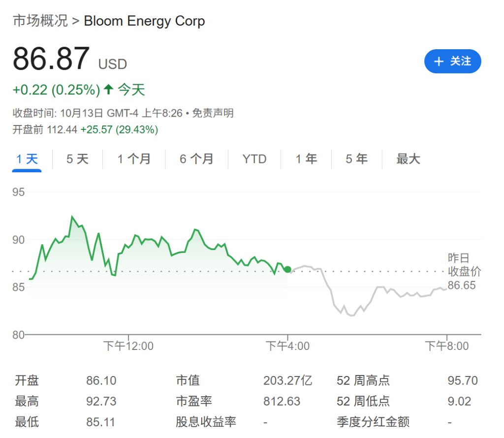
Task: Click the green up-arrow next to 今天
Action: click(x=109, y=90)
